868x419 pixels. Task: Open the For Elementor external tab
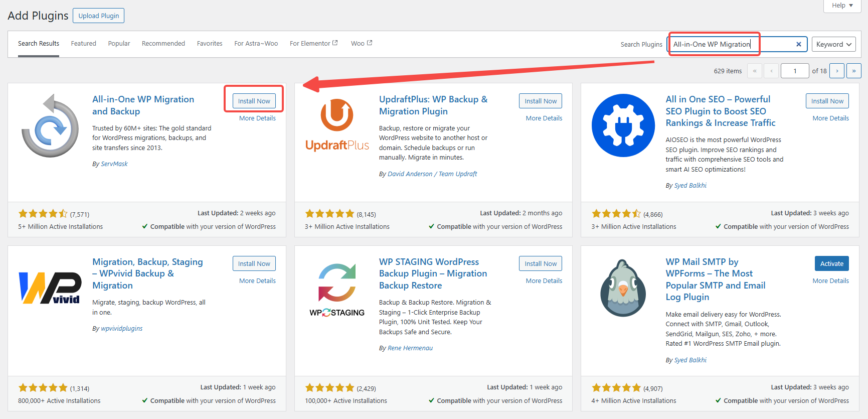(x=313, y=44)
